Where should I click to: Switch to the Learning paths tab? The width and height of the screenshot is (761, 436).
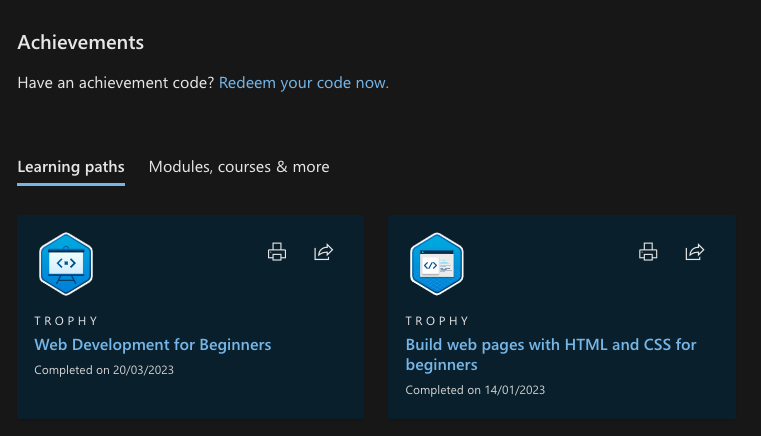[71, 166]
